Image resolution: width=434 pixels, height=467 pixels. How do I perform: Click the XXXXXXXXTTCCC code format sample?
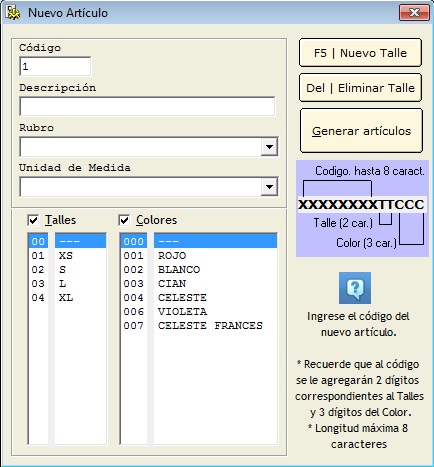point(361,204)
